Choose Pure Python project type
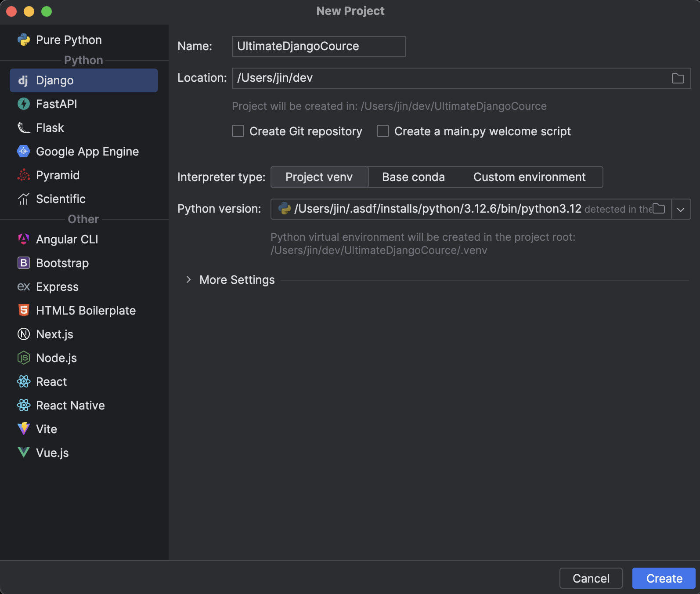 point(84,40)
